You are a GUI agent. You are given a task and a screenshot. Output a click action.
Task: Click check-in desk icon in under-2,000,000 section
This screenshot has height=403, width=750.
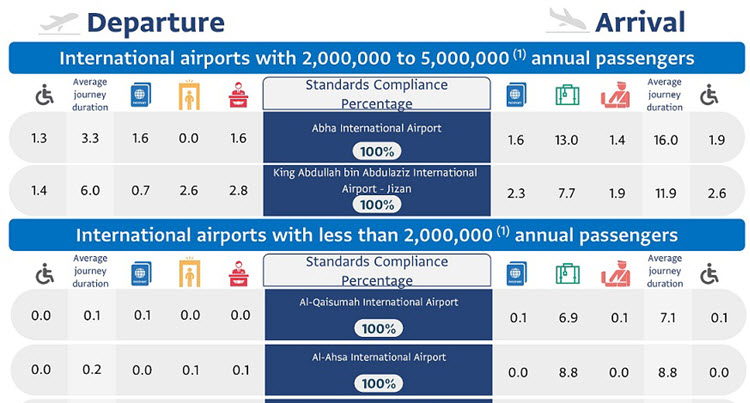237,274
